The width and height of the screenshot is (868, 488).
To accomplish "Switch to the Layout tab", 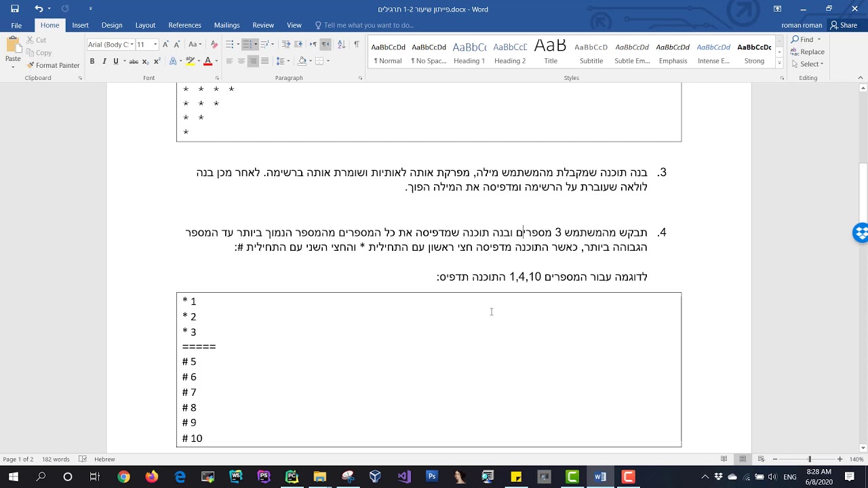I will coord(145,25).
